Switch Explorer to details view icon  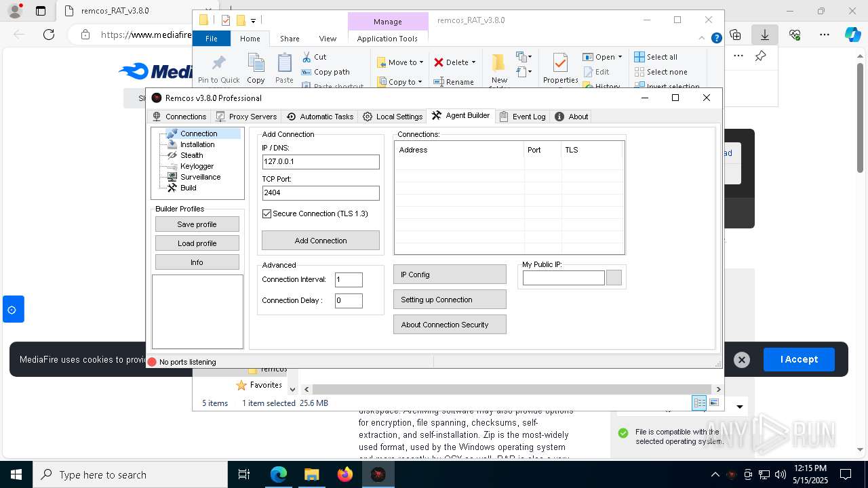699,403
